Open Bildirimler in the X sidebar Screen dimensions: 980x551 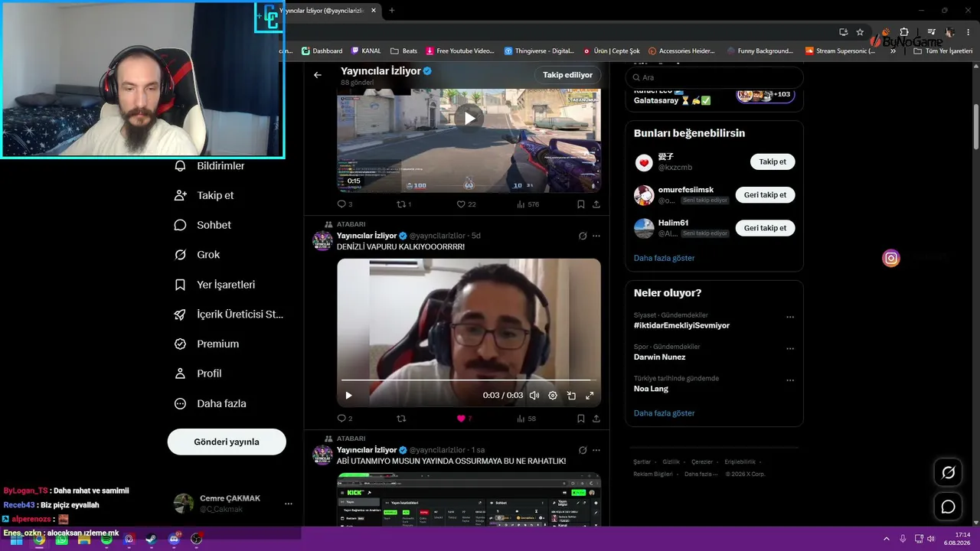[x=210, y=166]
